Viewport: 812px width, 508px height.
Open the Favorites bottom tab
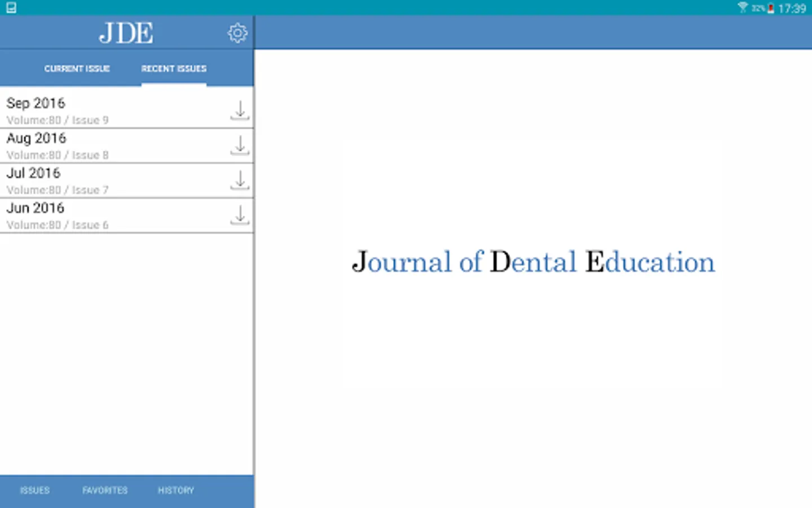pos(105,490)
